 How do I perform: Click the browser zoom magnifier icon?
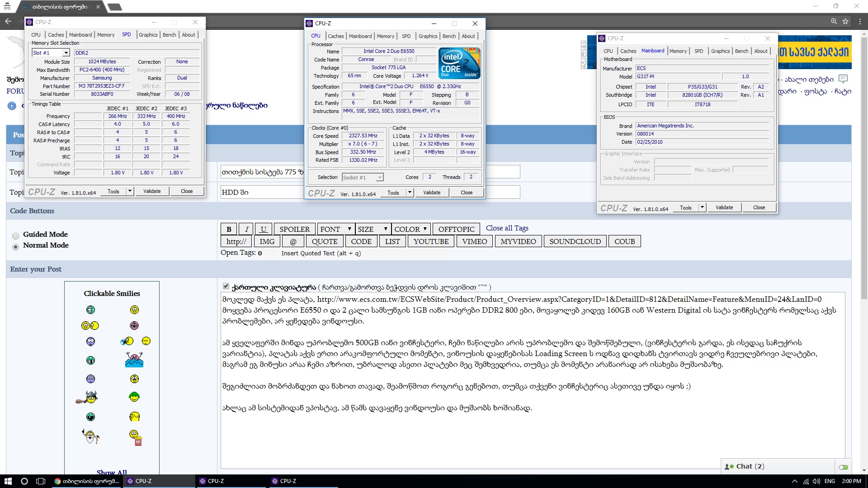[834, 21]
